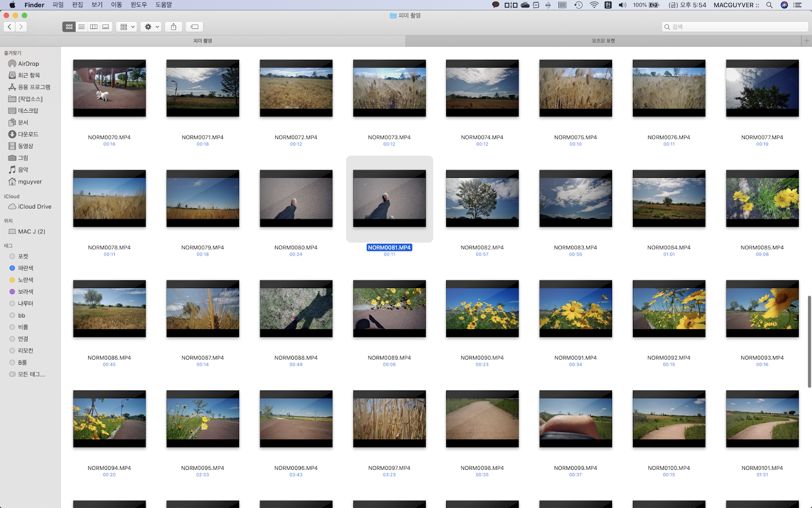
Task: Select the 파란색 blue tag
Action: [x=25, y=268]
